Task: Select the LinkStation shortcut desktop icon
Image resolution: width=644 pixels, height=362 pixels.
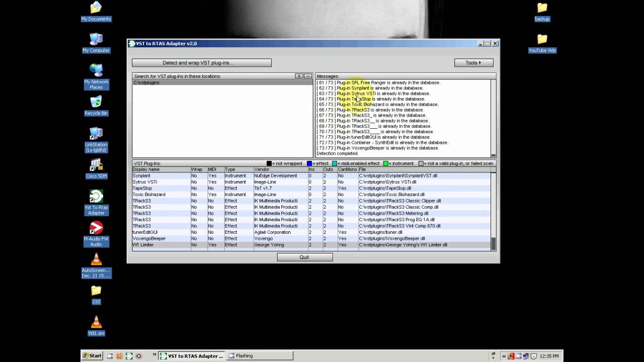Action: tap(96, 140)
